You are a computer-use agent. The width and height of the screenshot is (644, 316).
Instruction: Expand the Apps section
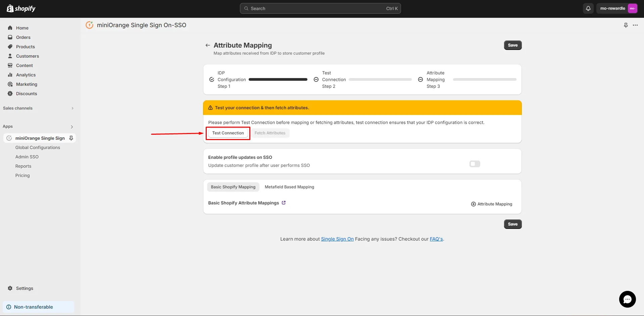coord(71,127)
